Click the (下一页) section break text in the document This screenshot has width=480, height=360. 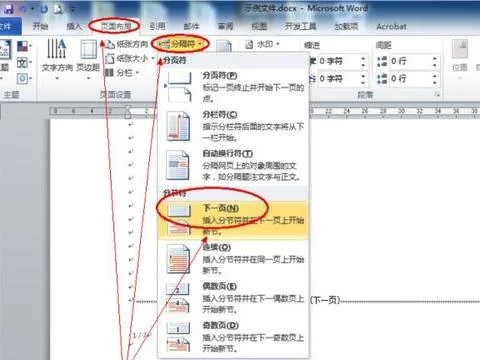325,300
